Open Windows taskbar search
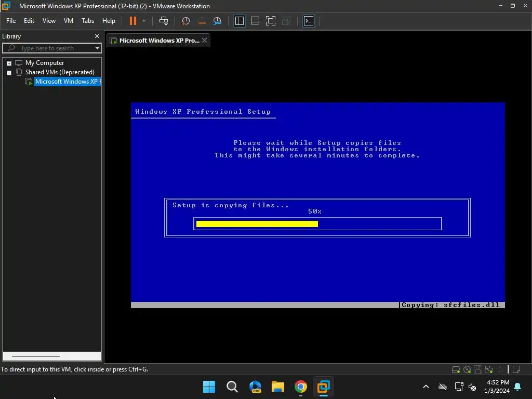Screen dimensions: 532x399 (x=232, y=387)
